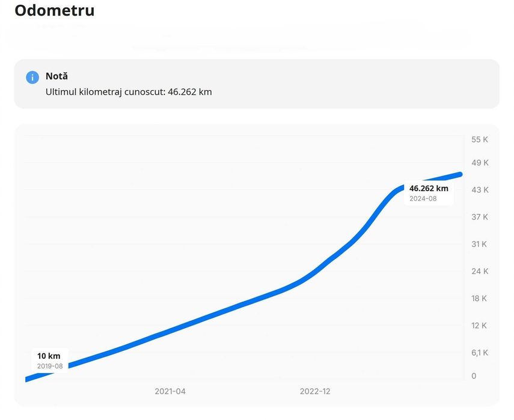
Task: Click the 2019-08 date under 10 km
Action: coord(50,365)
